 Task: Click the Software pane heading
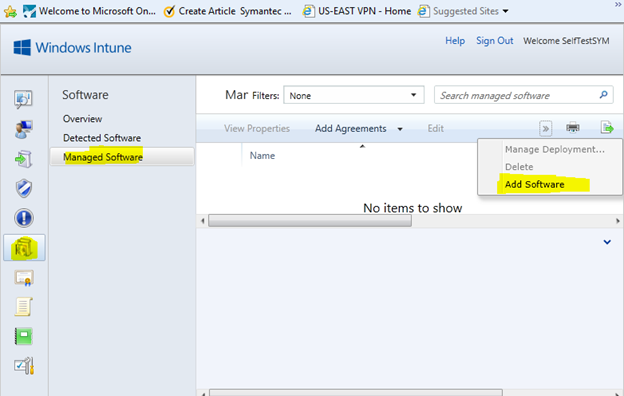pos(85,95)
